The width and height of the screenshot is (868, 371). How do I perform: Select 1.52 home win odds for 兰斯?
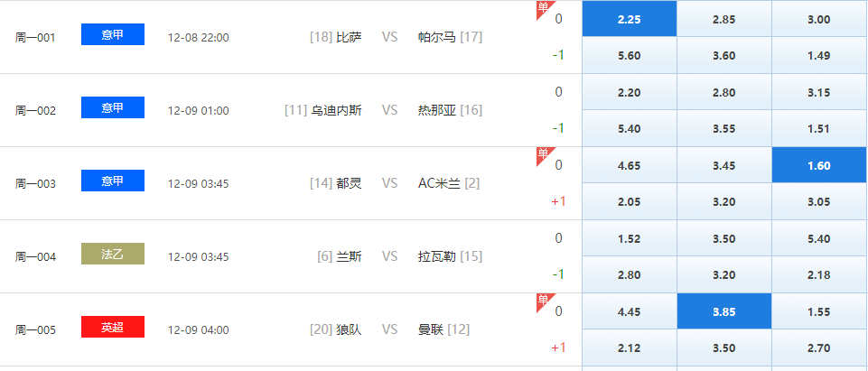pyautogui.click(x=629, y=238)
